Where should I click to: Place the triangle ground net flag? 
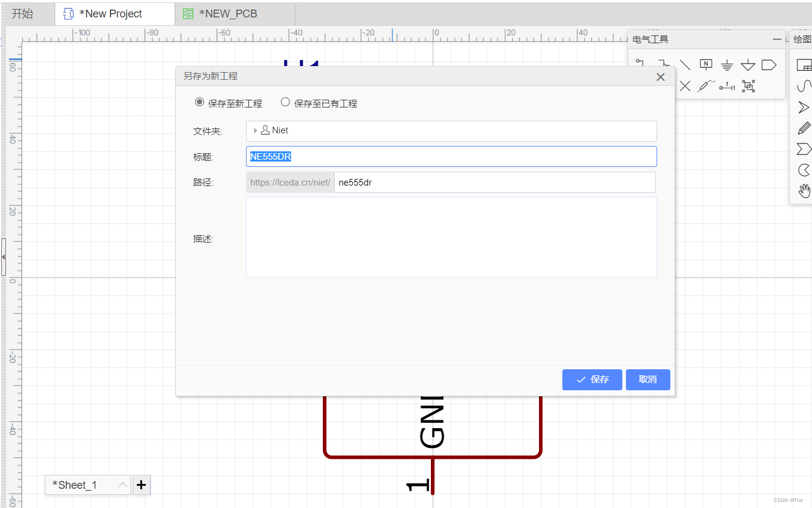pyautogui.click(x=748, y=65)
